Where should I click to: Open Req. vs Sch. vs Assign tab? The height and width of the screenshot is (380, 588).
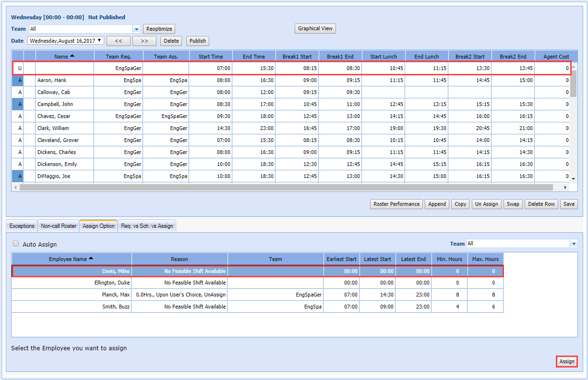pos(147,226)
